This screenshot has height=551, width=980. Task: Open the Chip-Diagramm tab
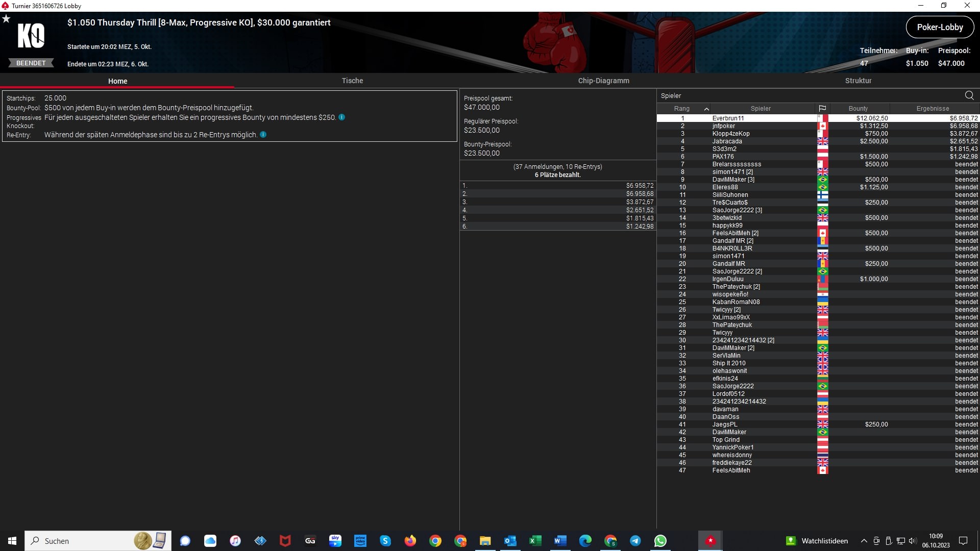603,81
